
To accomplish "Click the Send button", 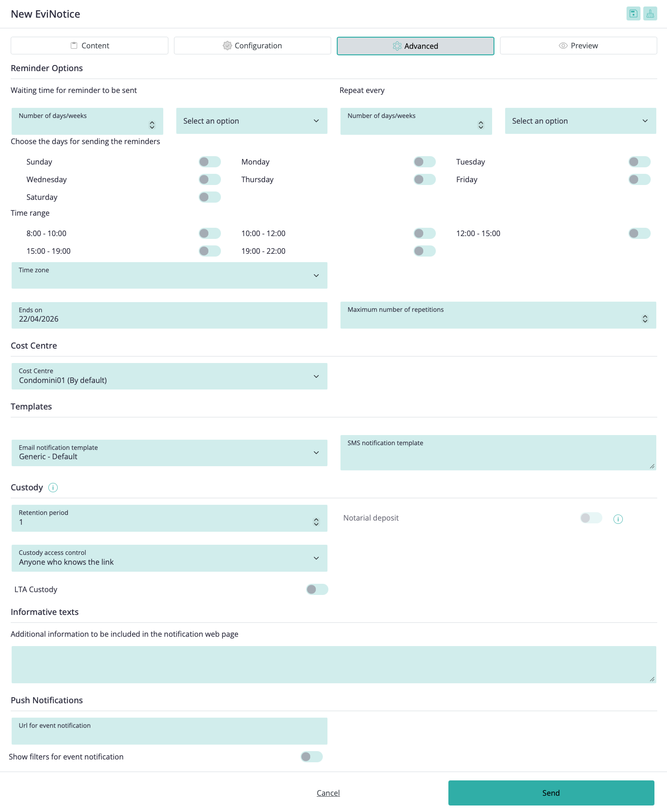I will pos(551,793).
